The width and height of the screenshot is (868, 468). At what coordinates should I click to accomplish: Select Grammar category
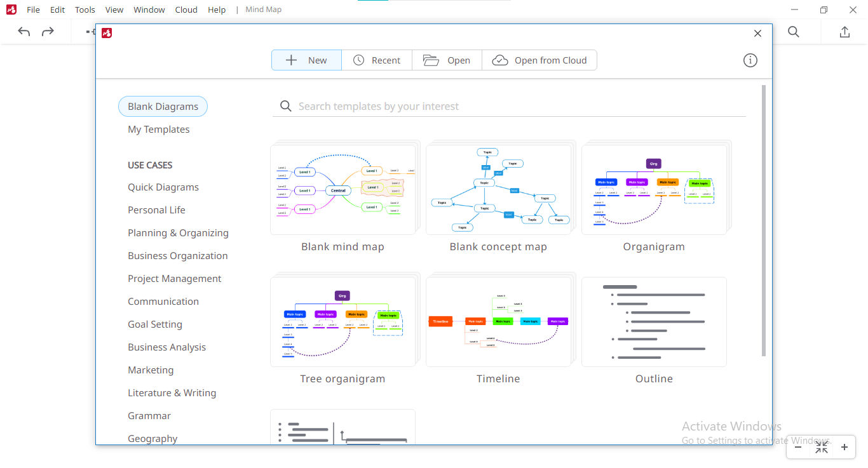pyautogui.click(x=149, y=416)
